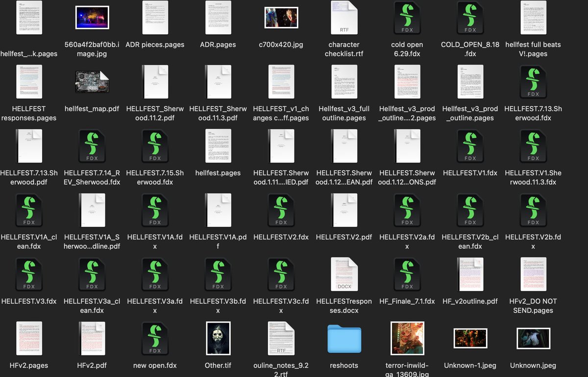Select HELLFEST.V1A_clean.fdx icon

coord(29,210)
